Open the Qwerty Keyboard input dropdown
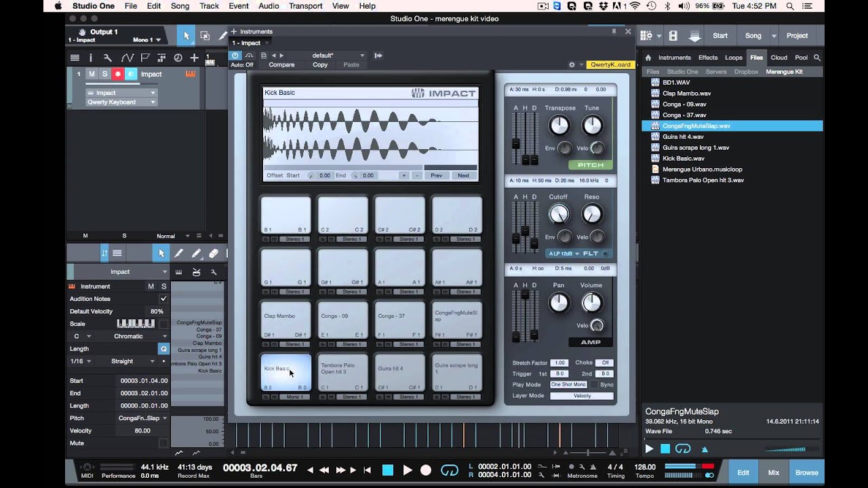The image size is (868, 488). pyautogui.click(x=121, y=102)
